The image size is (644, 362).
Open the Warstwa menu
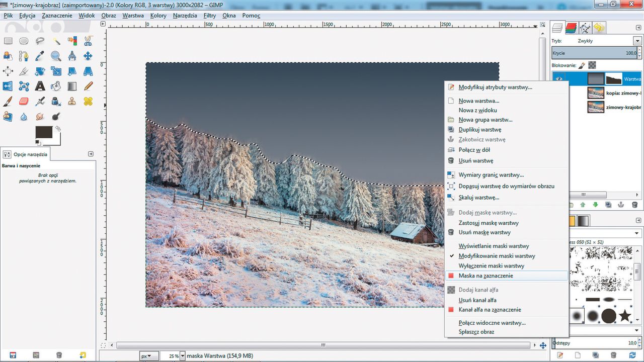click(133, 16)
